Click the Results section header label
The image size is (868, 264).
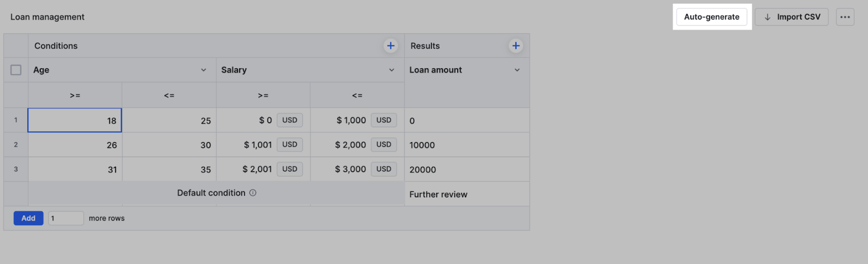(x=425, y=46)
